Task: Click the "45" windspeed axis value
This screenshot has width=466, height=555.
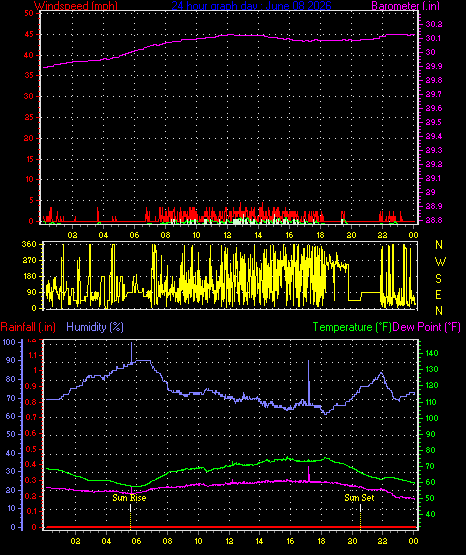Action: [29, 34]
